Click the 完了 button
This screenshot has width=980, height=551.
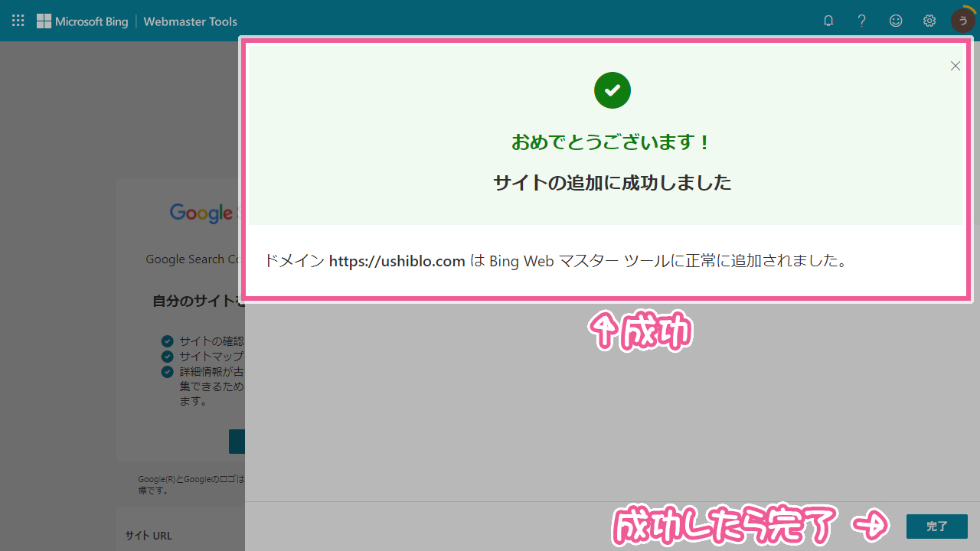(x=937, y=527)
